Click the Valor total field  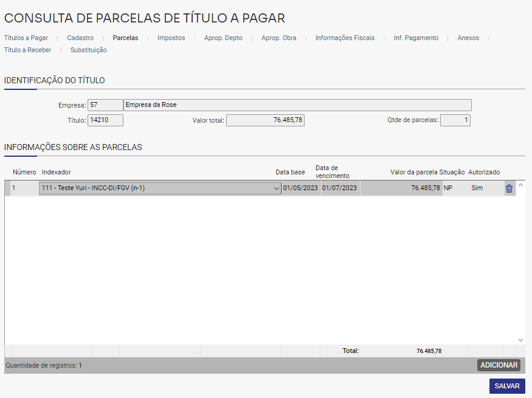pyautogui.click(x=265, y=120)
